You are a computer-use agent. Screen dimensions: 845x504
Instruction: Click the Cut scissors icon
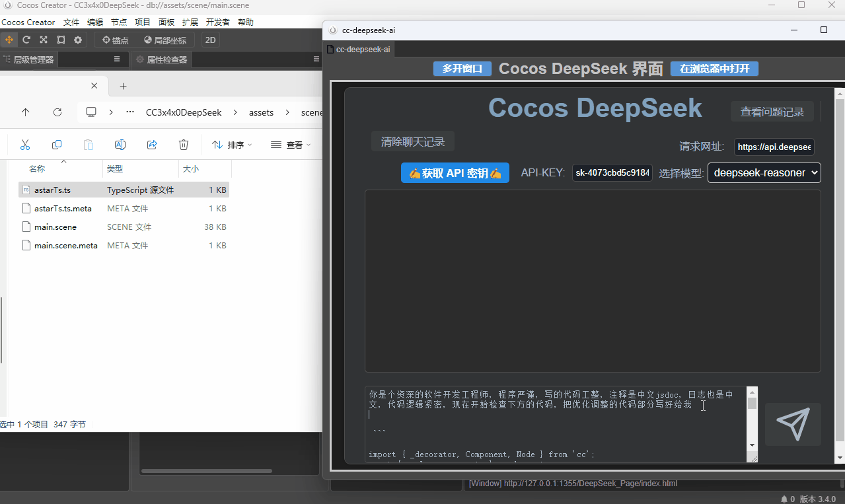coord(25,145)
